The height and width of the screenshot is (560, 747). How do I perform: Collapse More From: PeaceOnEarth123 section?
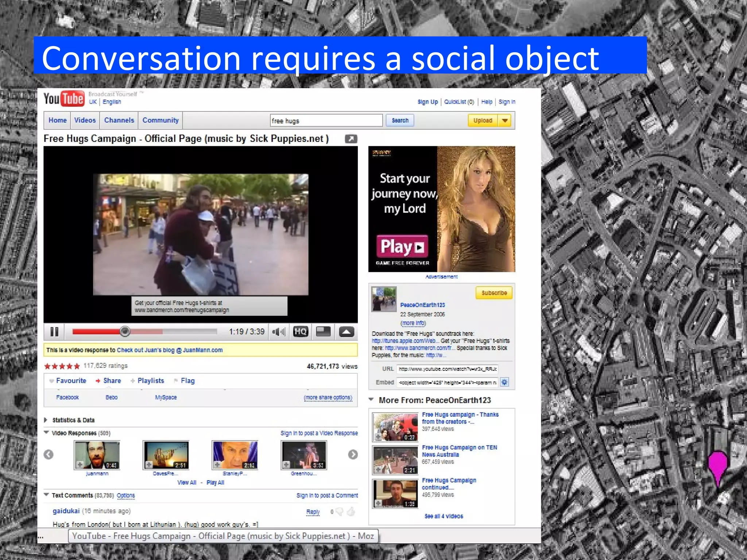click(x=371, y=400)
